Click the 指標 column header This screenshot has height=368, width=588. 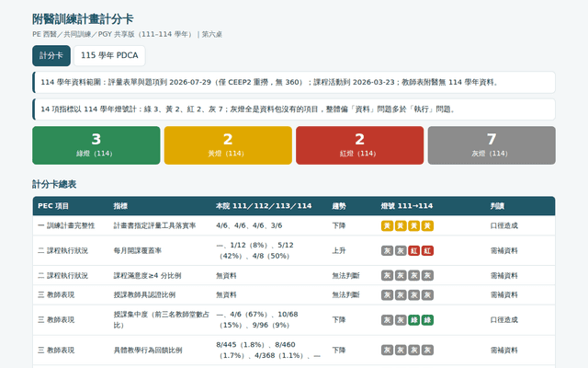[120, 206]
